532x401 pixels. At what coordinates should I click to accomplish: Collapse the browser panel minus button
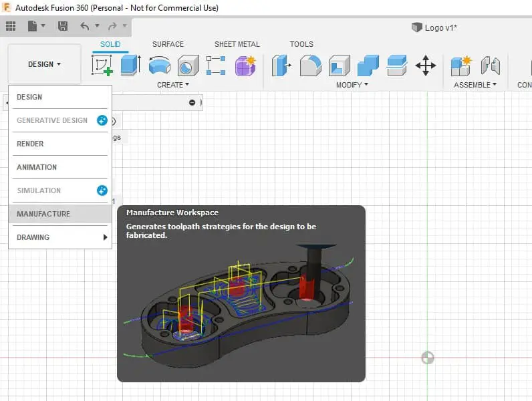pyautogui.click(x=192, y=102)
